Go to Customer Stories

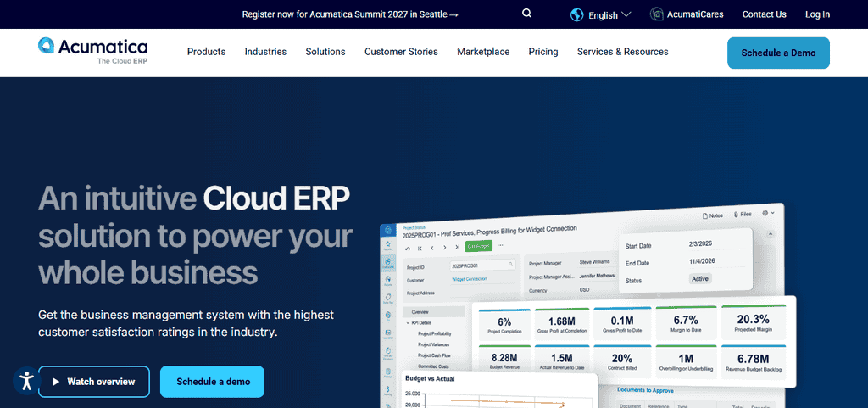401,52
